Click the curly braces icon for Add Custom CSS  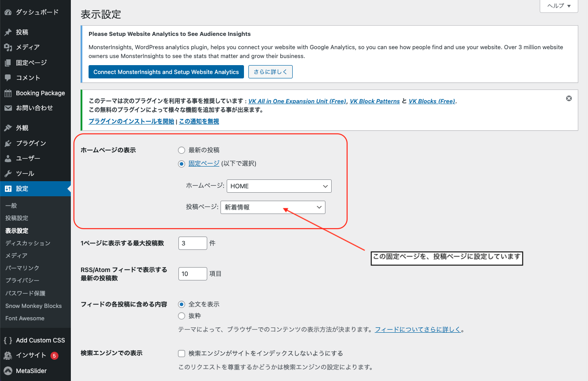(x=8, y=341)
